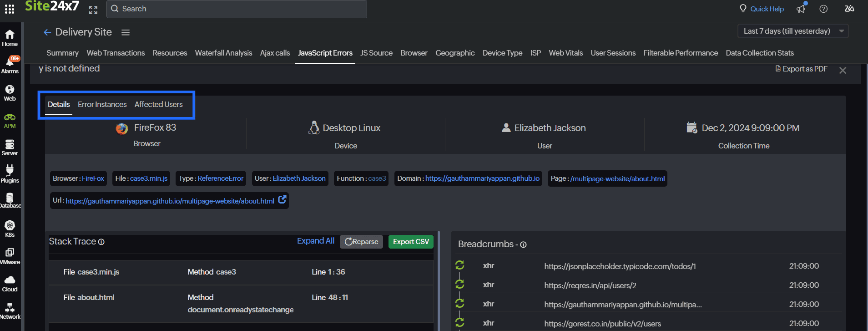This screenshot has height=331, width=868.
Task: Open the Geographic tab
Action: (455, 53)
